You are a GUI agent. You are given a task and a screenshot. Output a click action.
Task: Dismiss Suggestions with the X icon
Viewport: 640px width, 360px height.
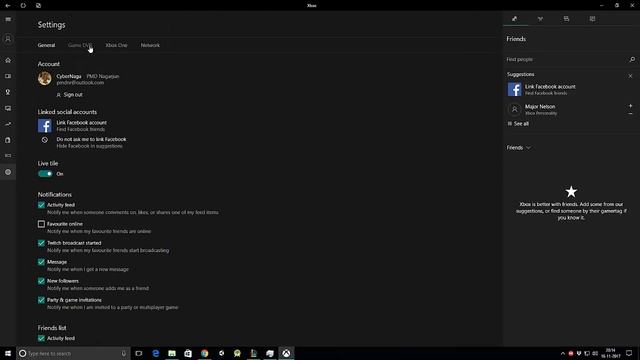tap(630, 76)
